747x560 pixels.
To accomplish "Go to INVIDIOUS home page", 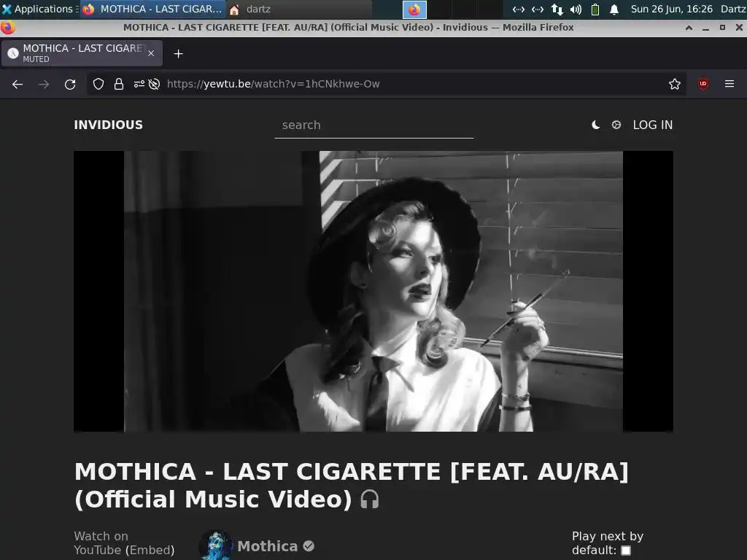I will pos(108,125).
